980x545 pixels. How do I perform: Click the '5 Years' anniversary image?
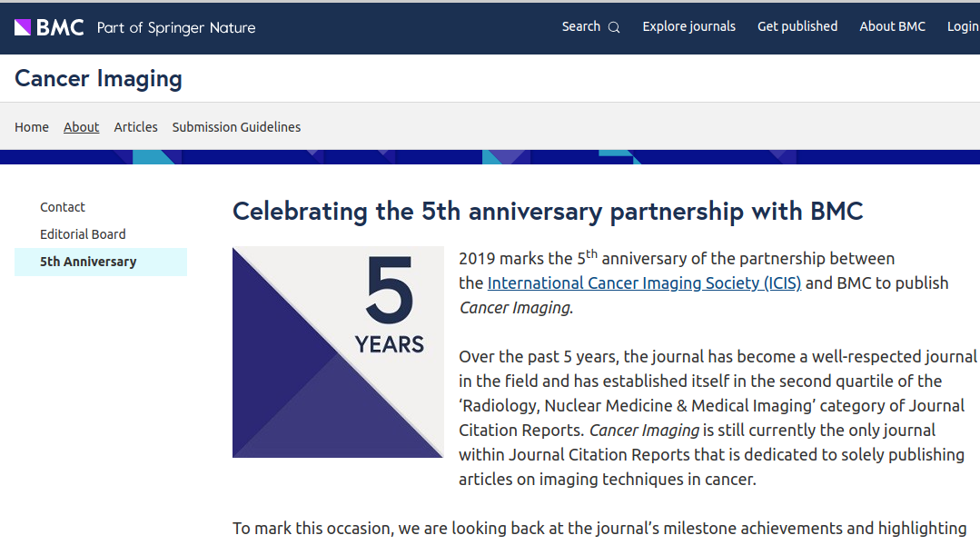[338, 352]
